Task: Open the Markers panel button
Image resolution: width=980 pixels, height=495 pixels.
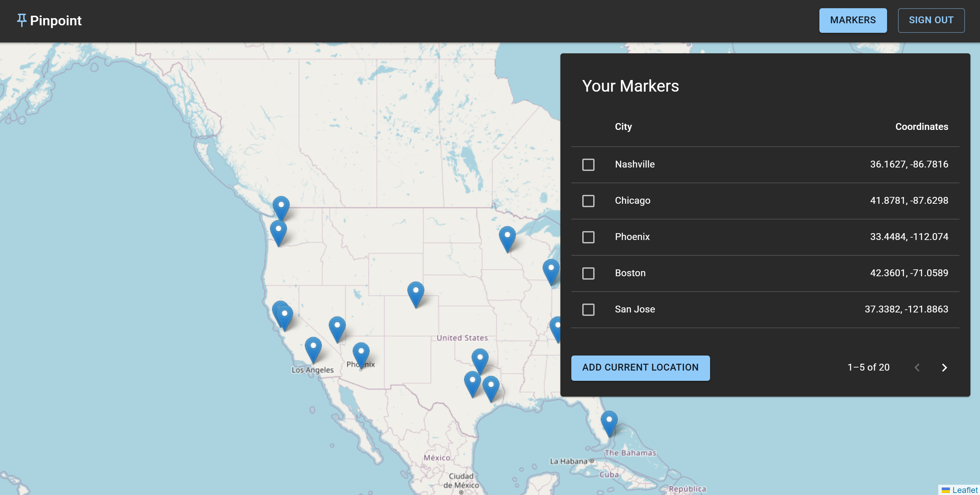Action: (853, 20)
